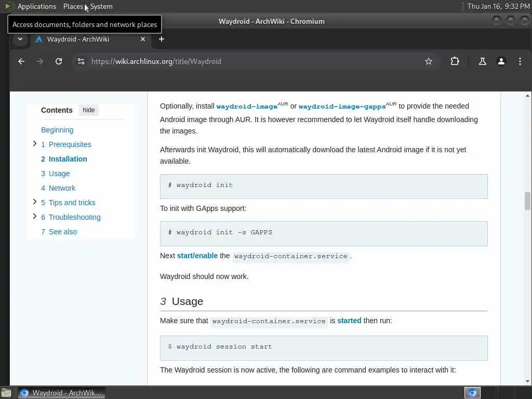Click the desktop menu logo icon
The height and width of the screenshot is (399, 532).
(9, 6)
